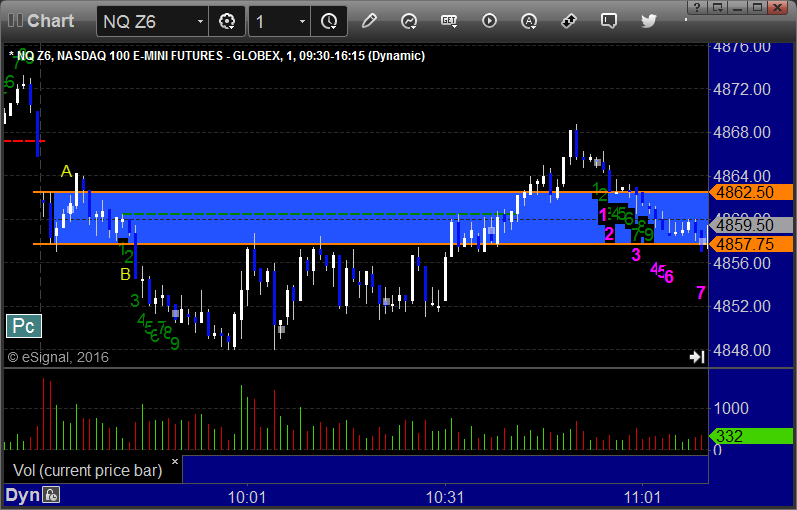This screenshot has height=510, width=797.
Task: Select the pencil drawing tool
Action: [x=369, y=21]
